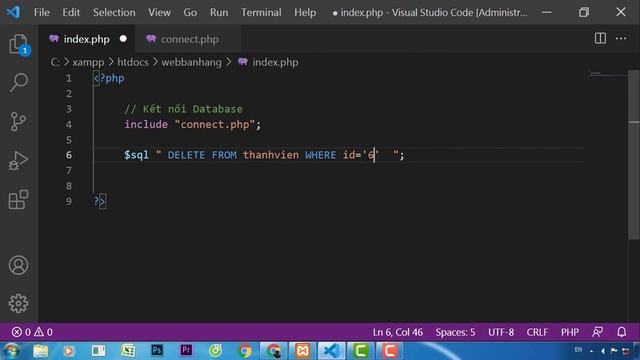Click the thanhvien table name
This screenshot has height=360, width=640.
coord(271,155)
